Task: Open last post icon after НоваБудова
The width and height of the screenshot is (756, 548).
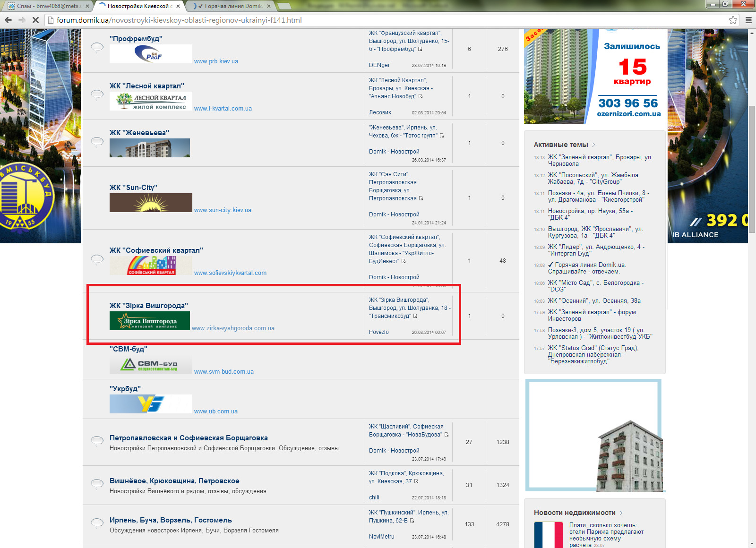Action: click(447, 435)
